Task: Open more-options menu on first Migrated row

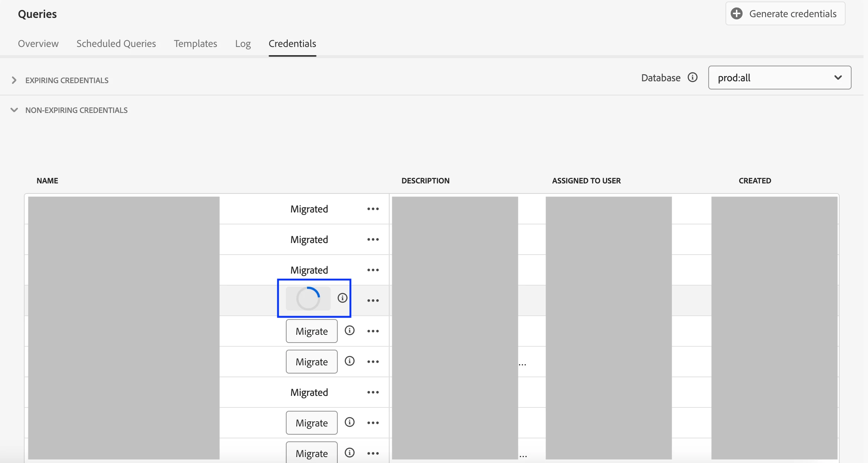Action: [x=373, y=209]
